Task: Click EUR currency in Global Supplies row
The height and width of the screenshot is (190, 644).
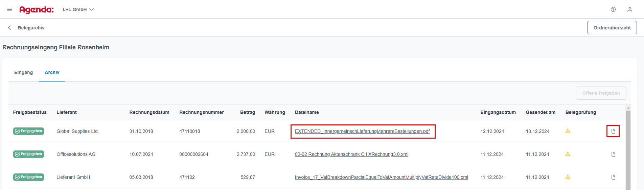Action: pos(270,131)
